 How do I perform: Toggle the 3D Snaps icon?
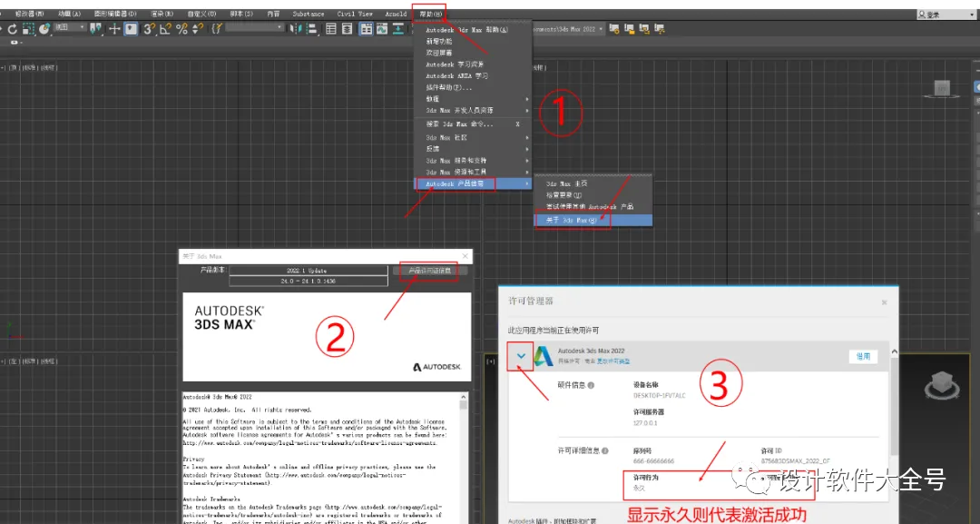[149, 29]
